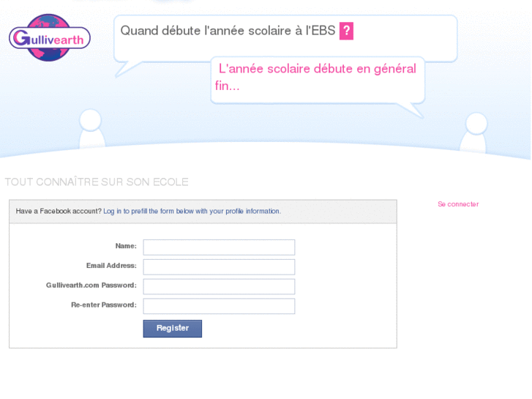Click the right white avatar figure
Viewport: 532px width, 399px height.
[475, 133]
